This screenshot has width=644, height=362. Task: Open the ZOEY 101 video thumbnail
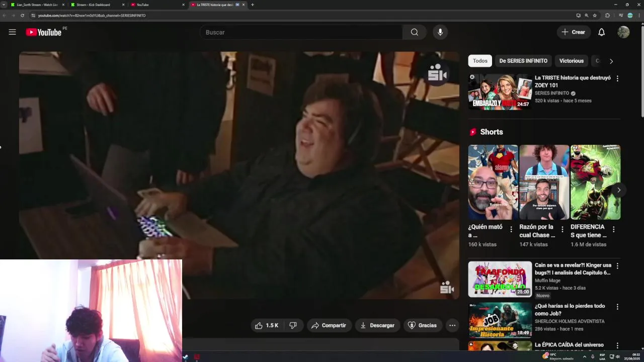click(500, 92)
